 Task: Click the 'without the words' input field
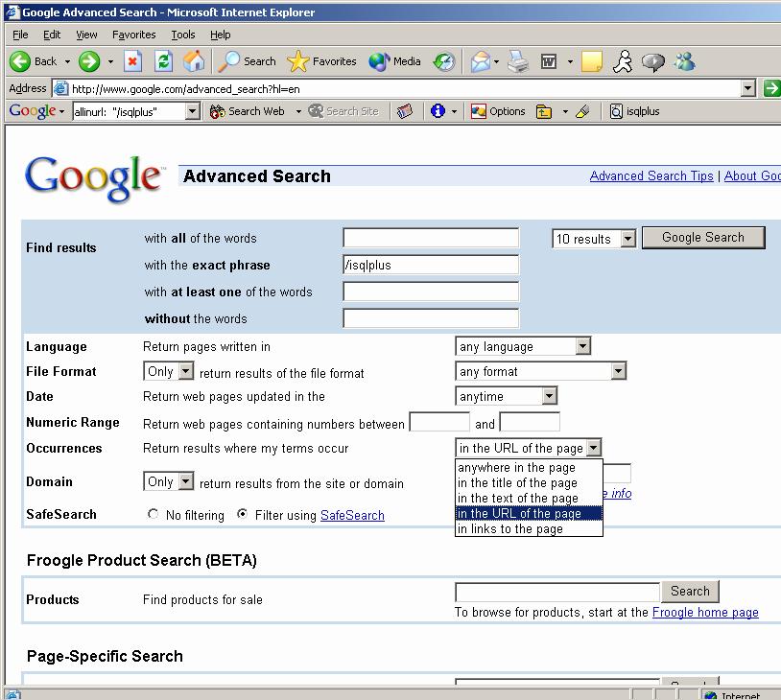tap(431, 318)
